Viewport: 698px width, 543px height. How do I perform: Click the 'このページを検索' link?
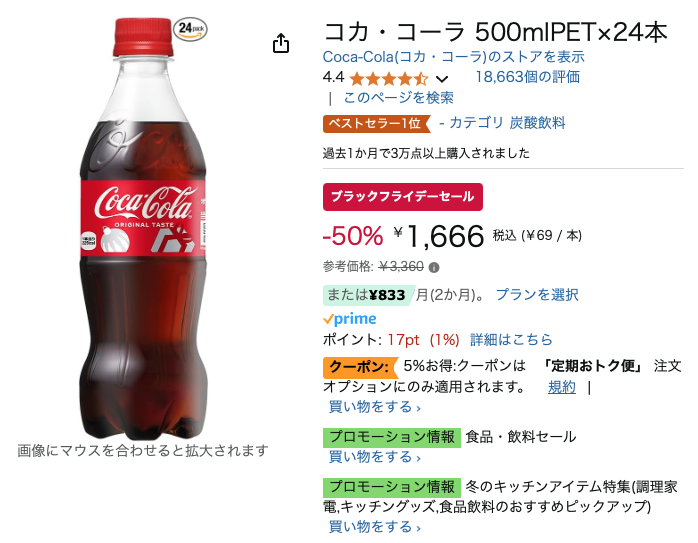click(398, 98)
